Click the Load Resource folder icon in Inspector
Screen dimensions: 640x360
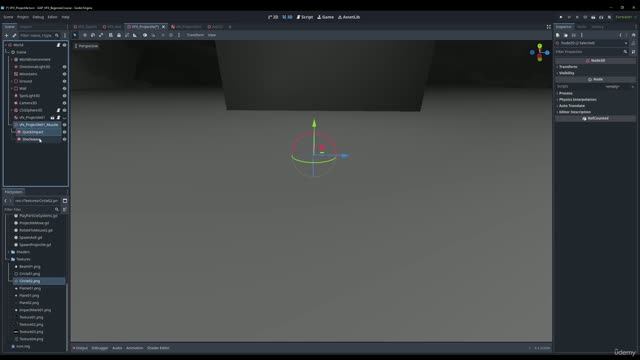coord(566,36)
